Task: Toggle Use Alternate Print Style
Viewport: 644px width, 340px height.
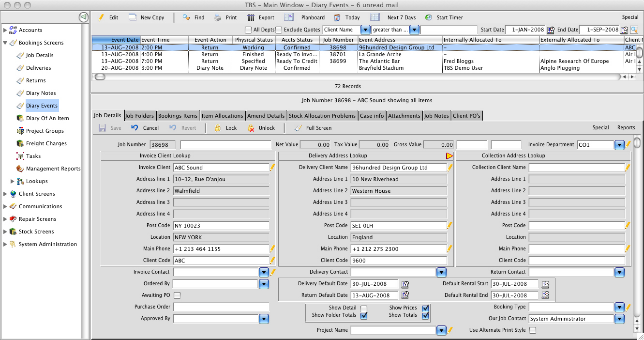Action: pos(533,330)
